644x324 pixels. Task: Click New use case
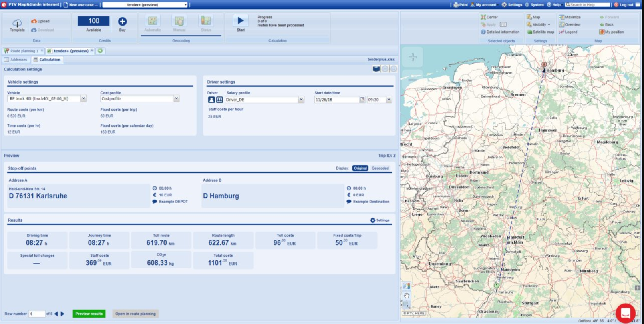80,5
